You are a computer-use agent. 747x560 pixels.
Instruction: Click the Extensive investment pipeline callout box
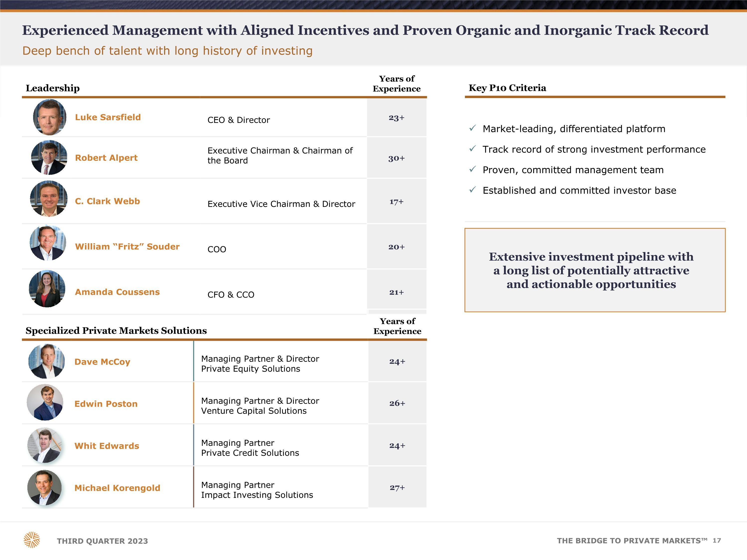click(595, 270)
